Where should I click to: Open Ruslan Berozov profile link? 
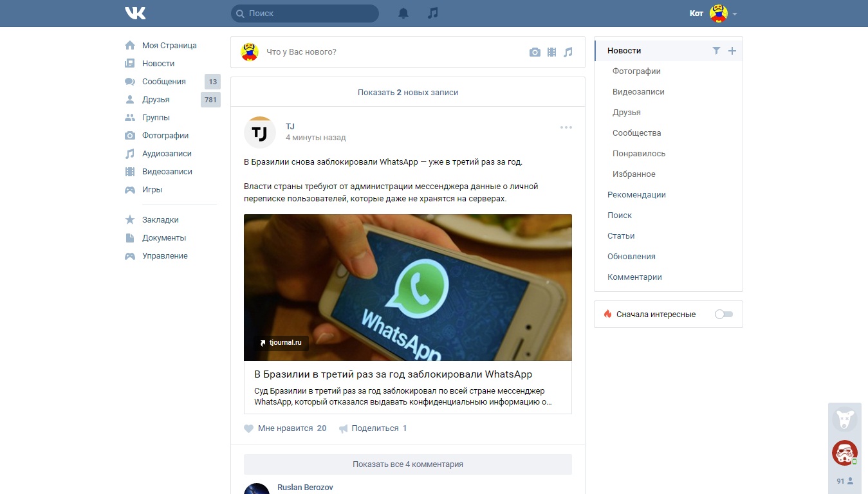click(305, 488)
